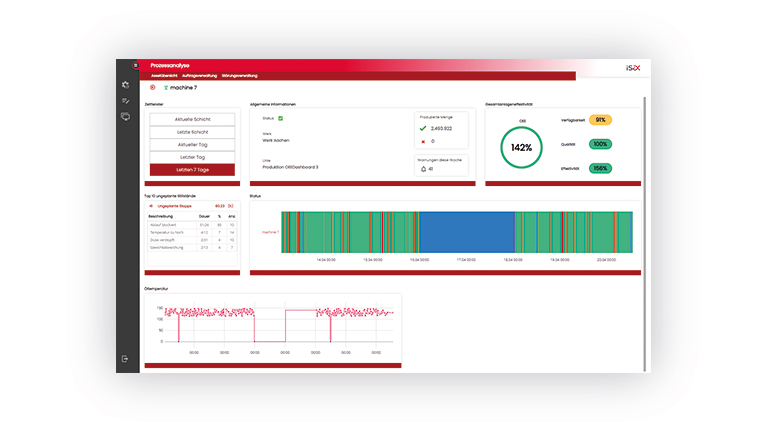Click the red X icon for rejected quantity
Image resolution: width=766 pixels, height=431 pixels.
[423, 142]
